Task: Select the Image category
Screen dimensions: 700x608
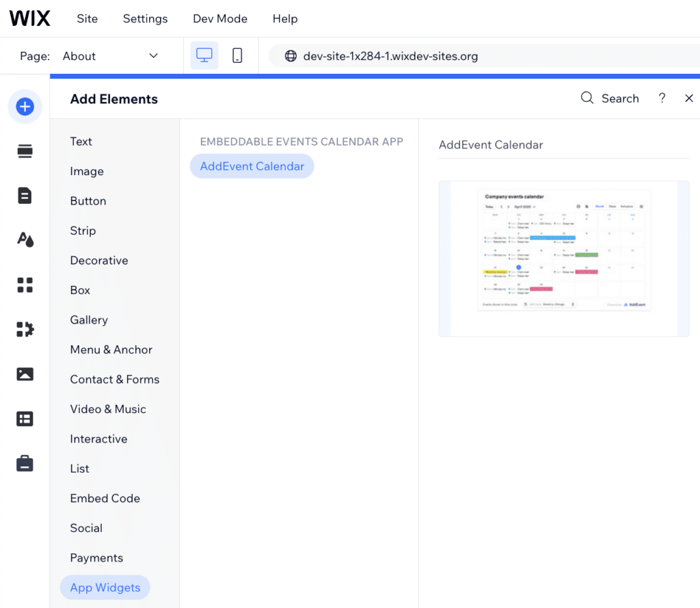Action: click(x=87, y=171)
